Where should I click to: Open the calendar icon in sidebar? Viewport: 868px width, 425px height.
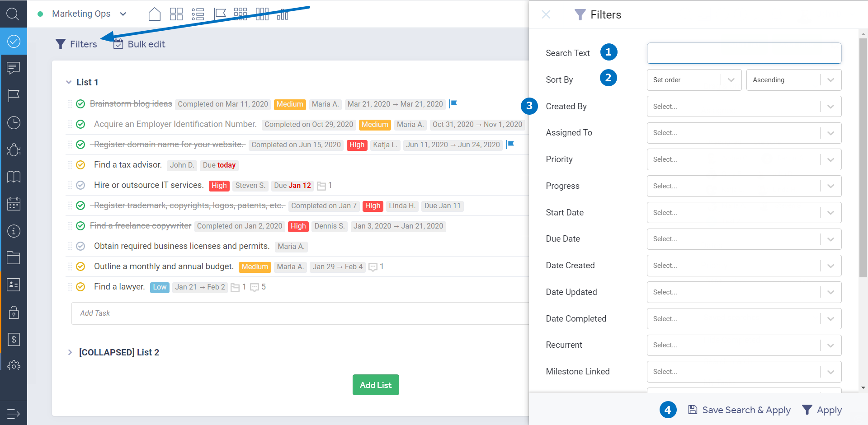14,204
